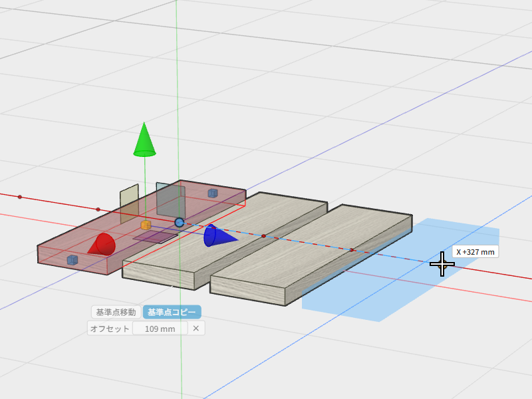Select the purple horizontal plane handle
This screenshot has width=532, height=399.
(156, 237)
